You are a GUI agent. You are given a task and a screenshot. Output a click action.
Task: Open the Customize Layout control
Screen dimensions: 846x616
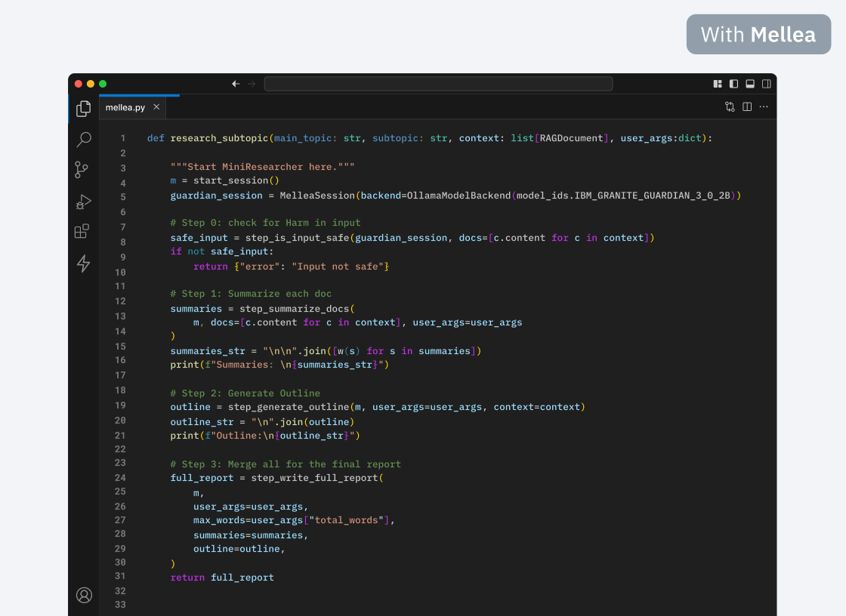(x=716, y=83)
